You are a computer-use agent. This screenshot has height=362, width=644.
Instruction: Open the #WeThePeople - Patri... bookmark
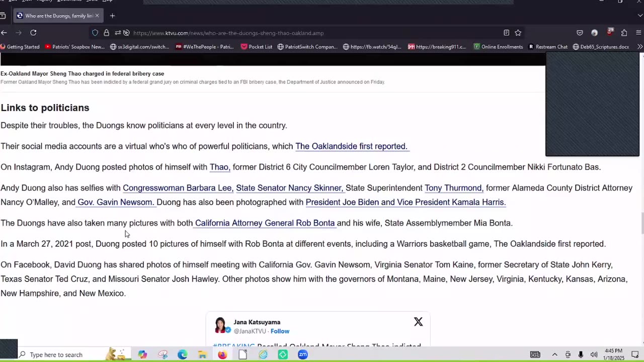(204, 47)
